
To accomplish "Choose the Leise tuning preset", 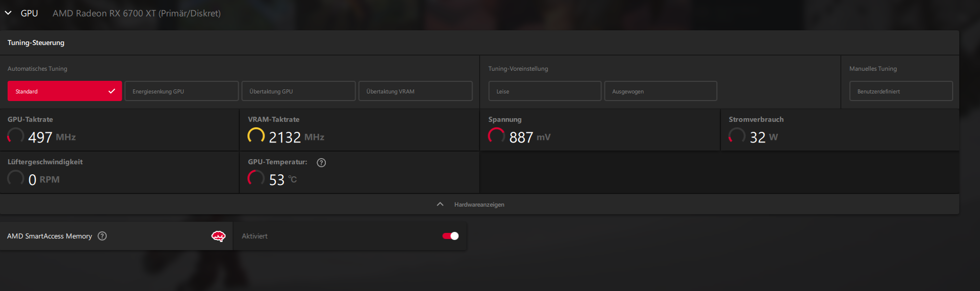I will 545,91.
